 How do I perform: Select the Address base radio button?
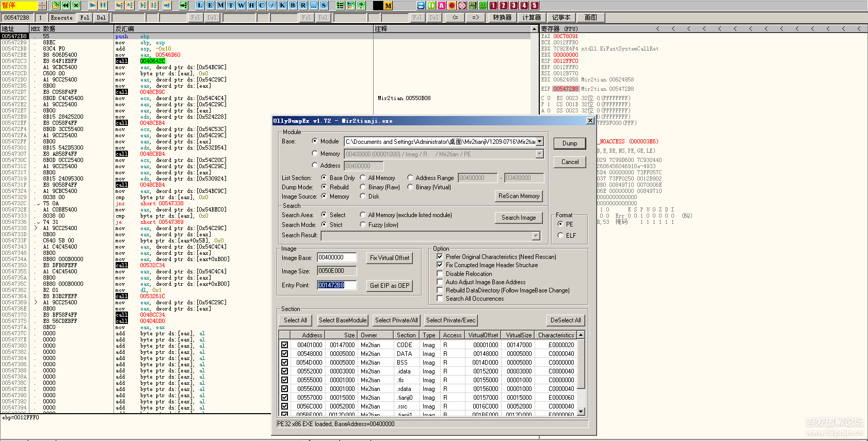(315, 165)
